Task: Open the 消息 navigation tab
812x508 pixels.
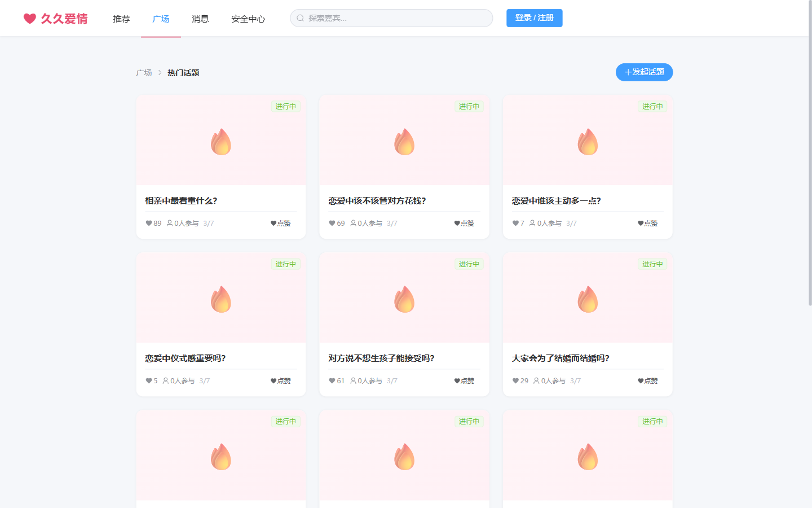Action: pos(200,19)
